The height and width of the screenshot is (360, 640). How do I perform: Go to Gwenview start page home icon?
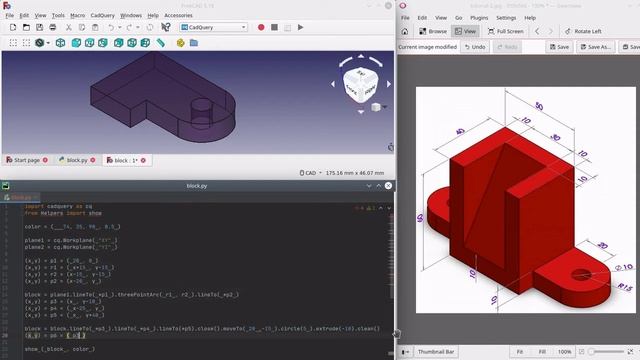point(405,31)
